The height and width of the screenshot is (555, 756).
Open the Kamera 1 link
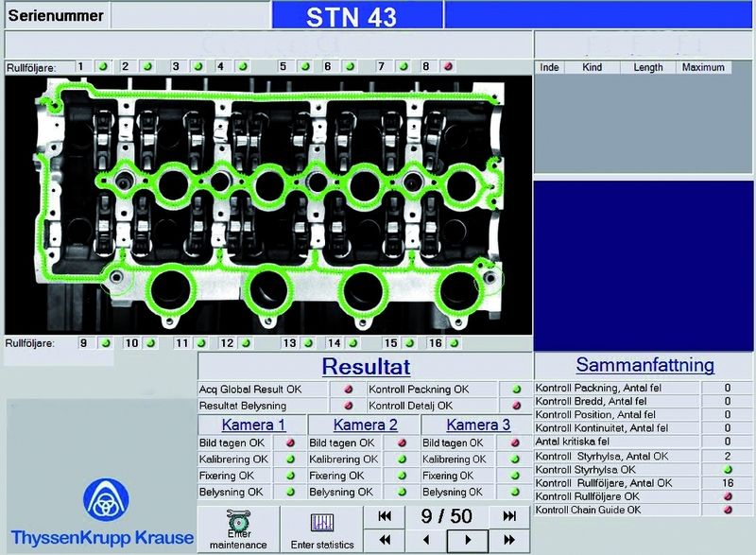253,425
